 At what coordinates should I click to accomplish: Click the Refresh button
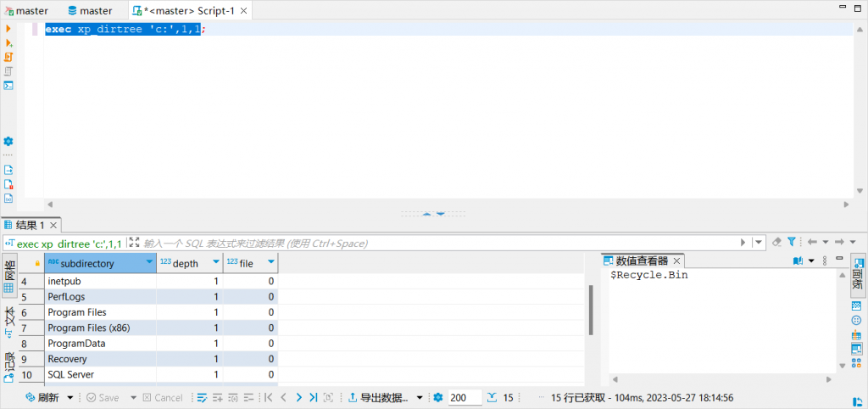click(x=42, y=397)
